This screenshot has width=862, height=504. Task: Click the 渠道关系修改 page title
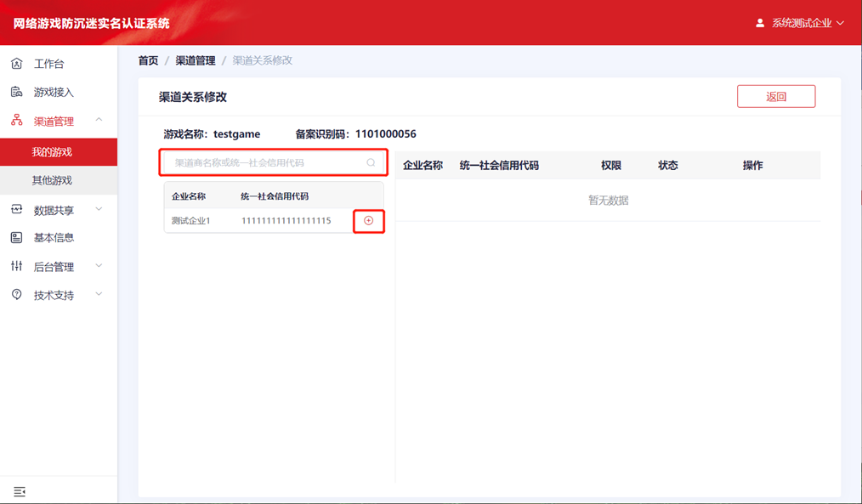click(193, 97)
